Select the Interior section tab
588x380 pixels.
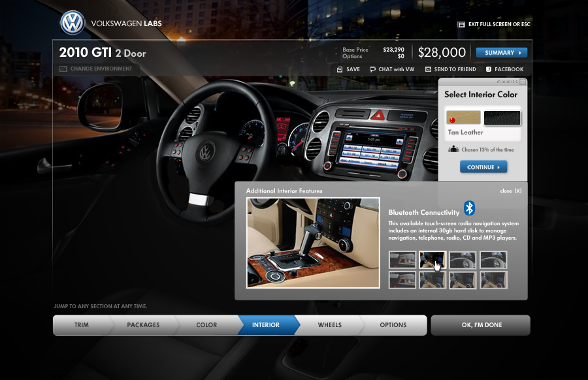click(x=266, y=325)
